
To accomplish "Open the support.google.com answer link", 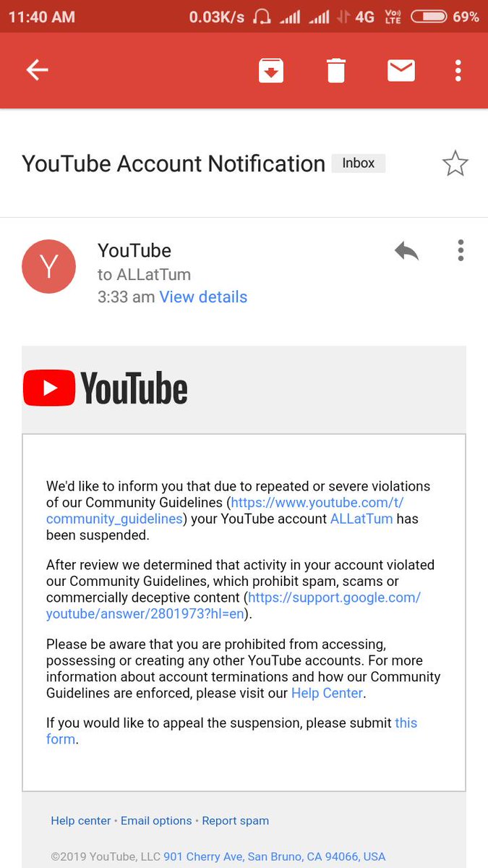I will (x=234, y=606).
